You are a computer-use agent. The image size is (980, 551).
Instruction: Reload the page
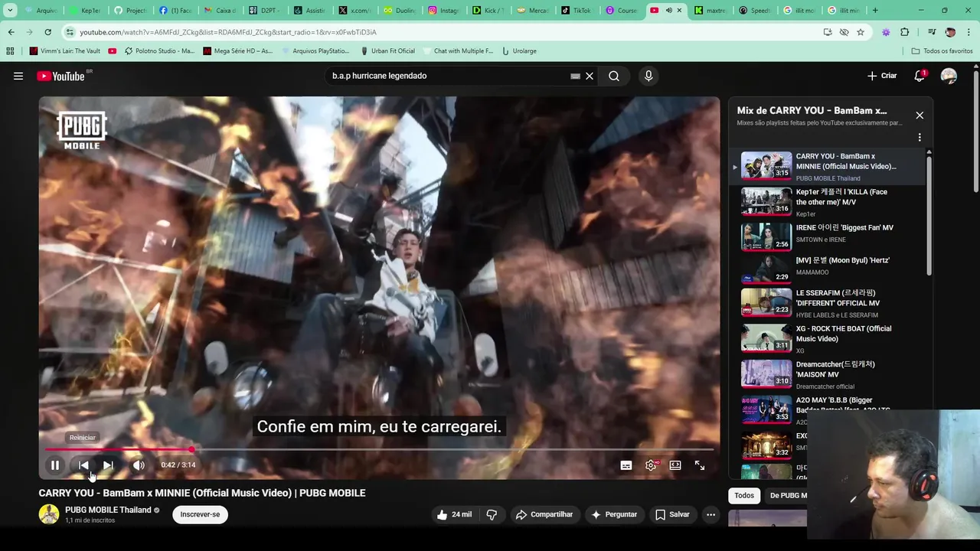(x=47, y=32)
